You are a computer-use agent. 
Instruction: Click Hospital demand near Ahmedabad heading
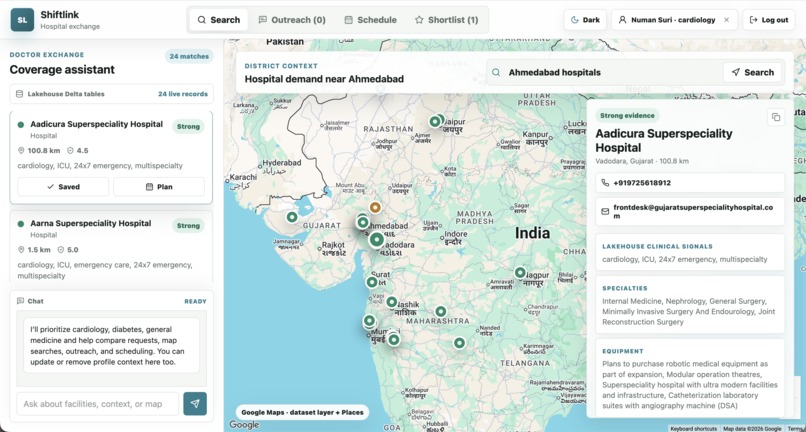pos(324,79)
